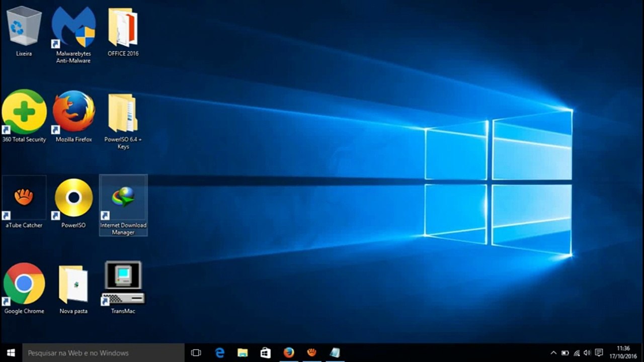Select the PowerISO 6.4 + Keys folder
644x362 pixels.
point(123,121)
